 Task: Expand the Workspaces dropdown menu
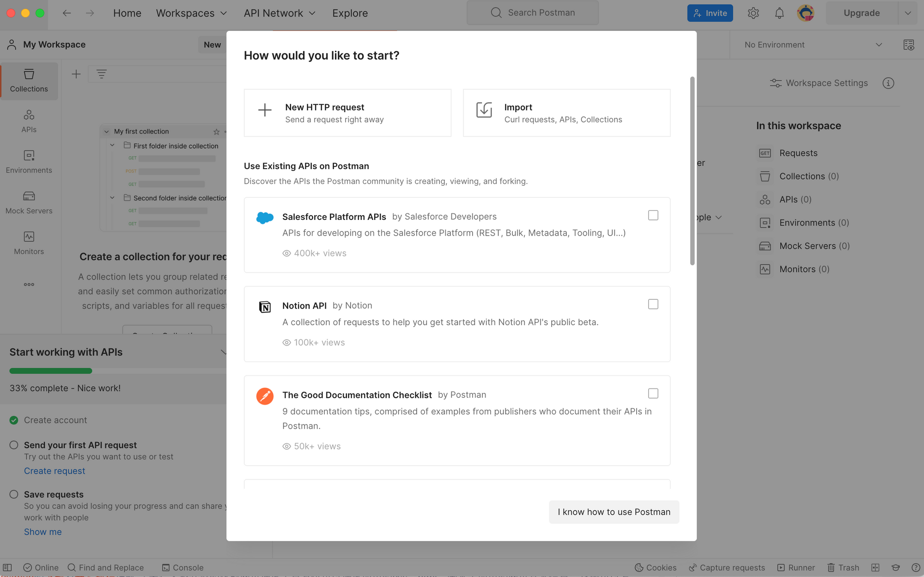click(x=191, y=13)
